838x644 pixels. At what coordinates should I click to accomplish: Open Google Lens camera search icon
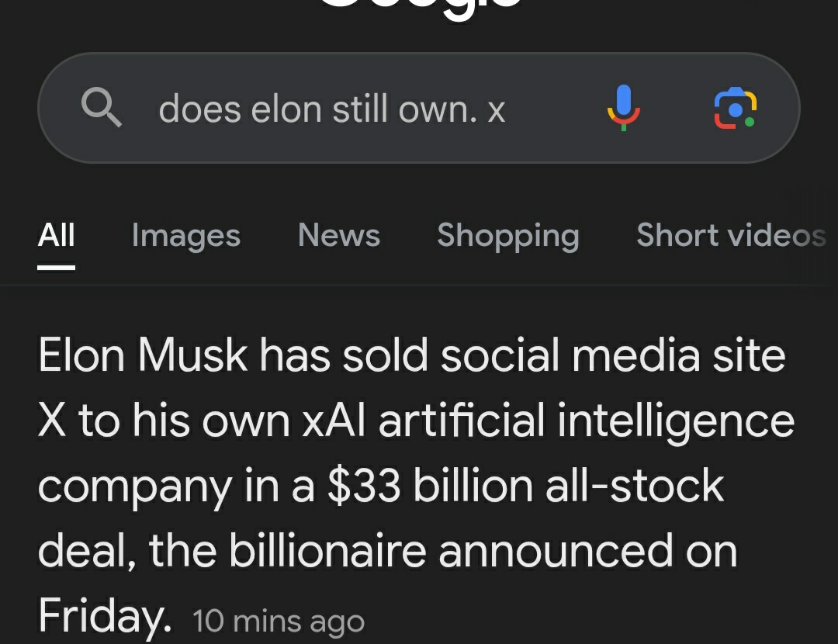click(734, 108)
